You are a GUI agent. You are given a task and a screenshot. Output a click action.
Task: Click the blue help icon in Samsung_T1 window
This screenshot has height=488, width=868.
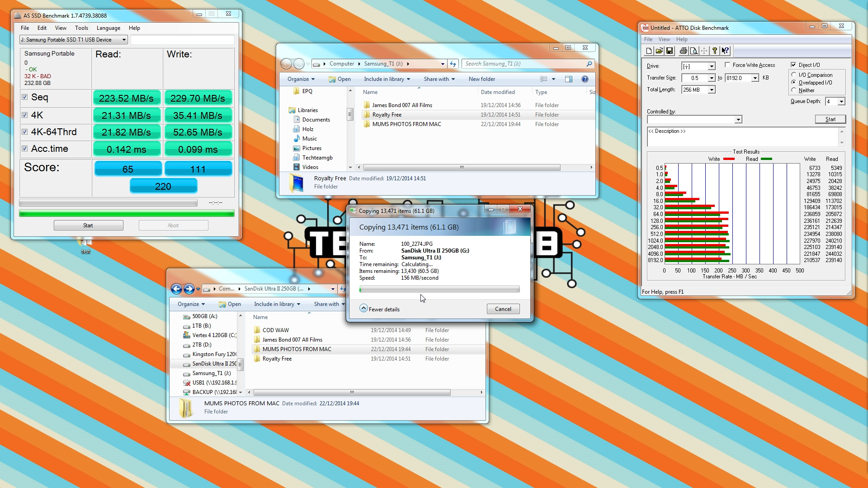(x=585, y=79)
